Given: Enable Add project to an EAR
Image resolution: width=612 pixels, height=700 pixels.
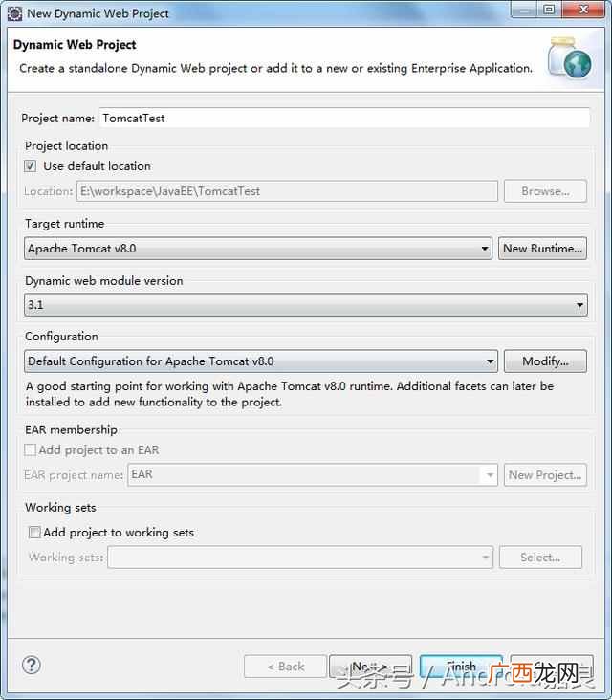Looking at the screenshot, I should point(30,449).
